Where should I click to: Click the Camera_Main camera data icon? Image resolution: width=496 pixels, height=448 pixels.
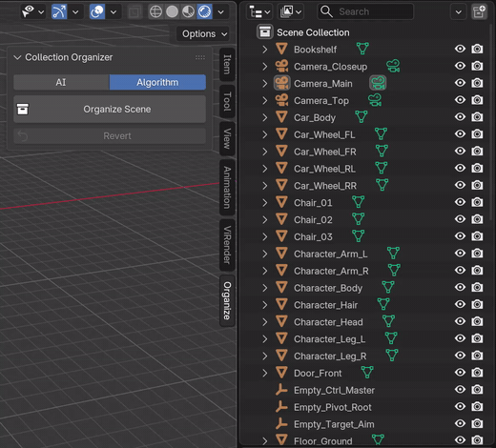378,83
